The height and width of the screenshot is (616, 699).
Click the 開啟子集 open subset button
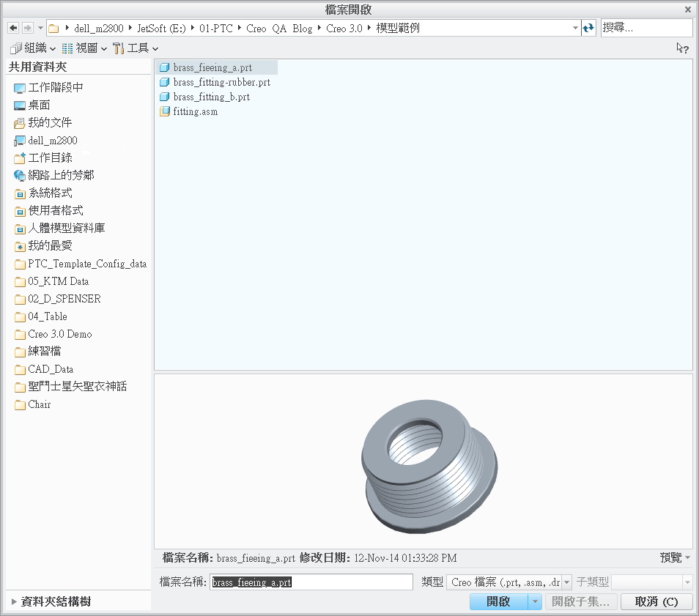point(580,601)
